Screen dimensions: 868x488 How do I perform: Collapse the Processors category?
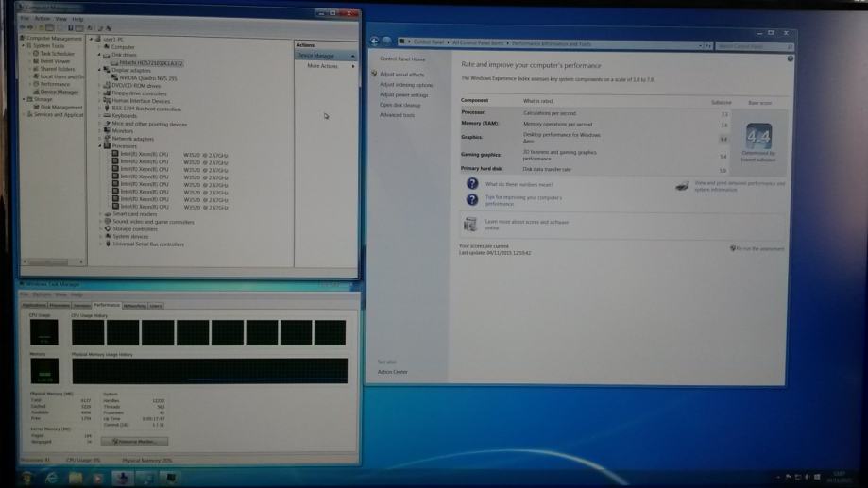coord(99,146)
